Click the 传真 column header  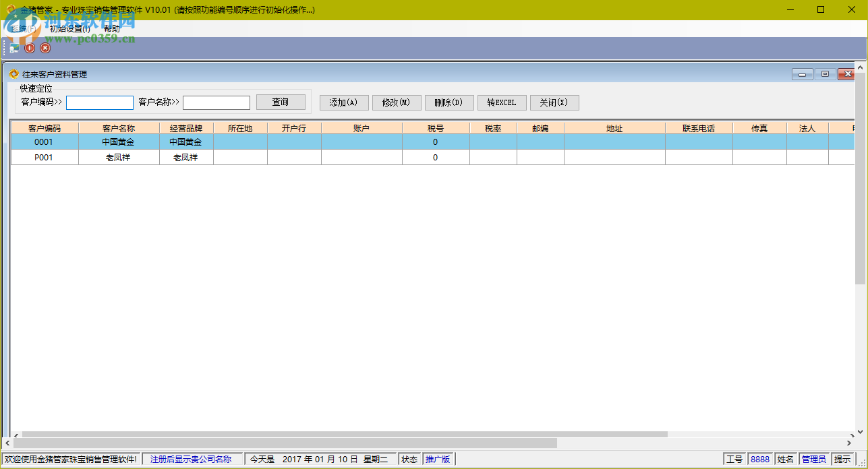click(759, 128)
